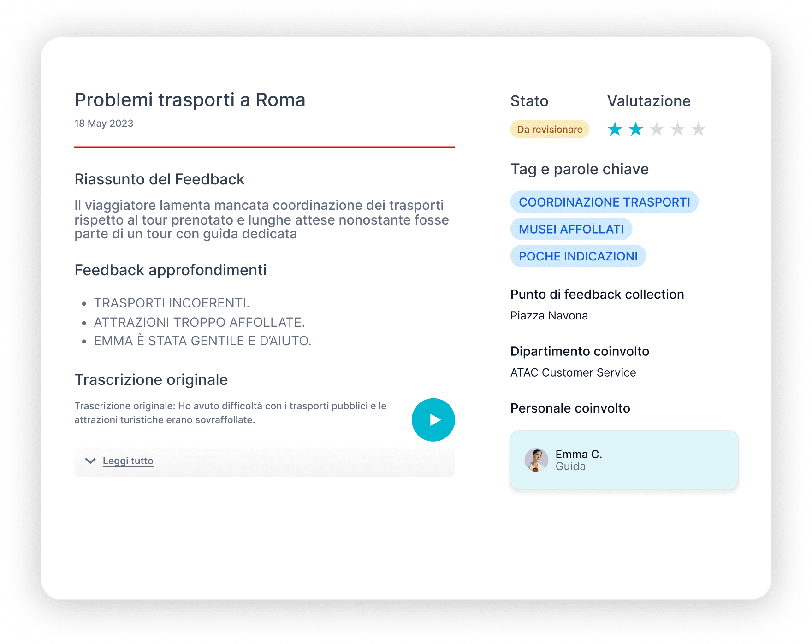The image size is (812, 644).
Task: Select the MUSEI AFFOLLATI tag
Action: point(571,229)
